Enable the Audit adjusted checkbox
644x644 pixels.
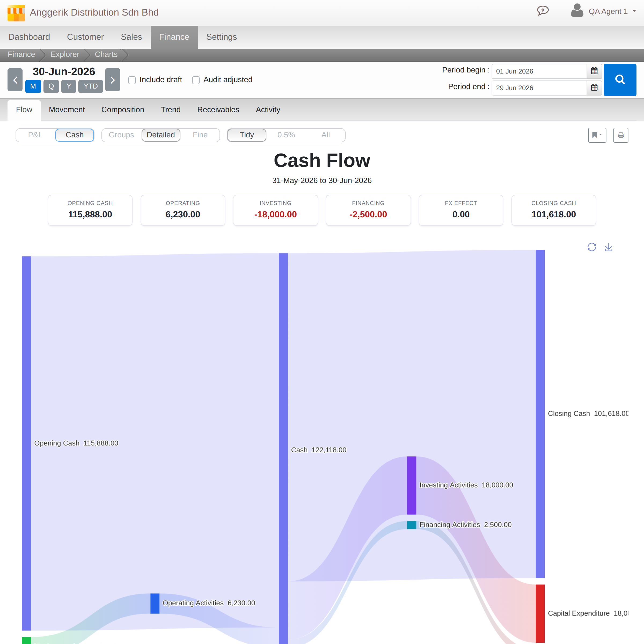point(196,80)
